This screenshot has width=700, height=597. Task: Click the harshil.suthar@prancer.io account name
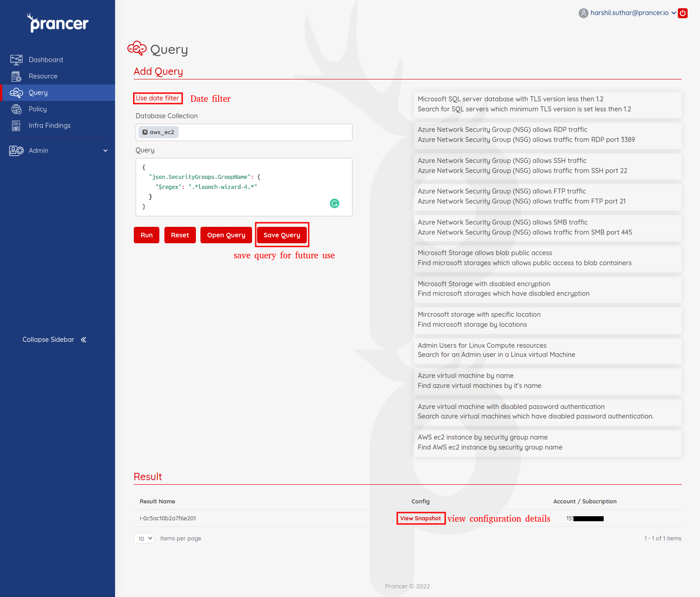[x=629, y=13]
